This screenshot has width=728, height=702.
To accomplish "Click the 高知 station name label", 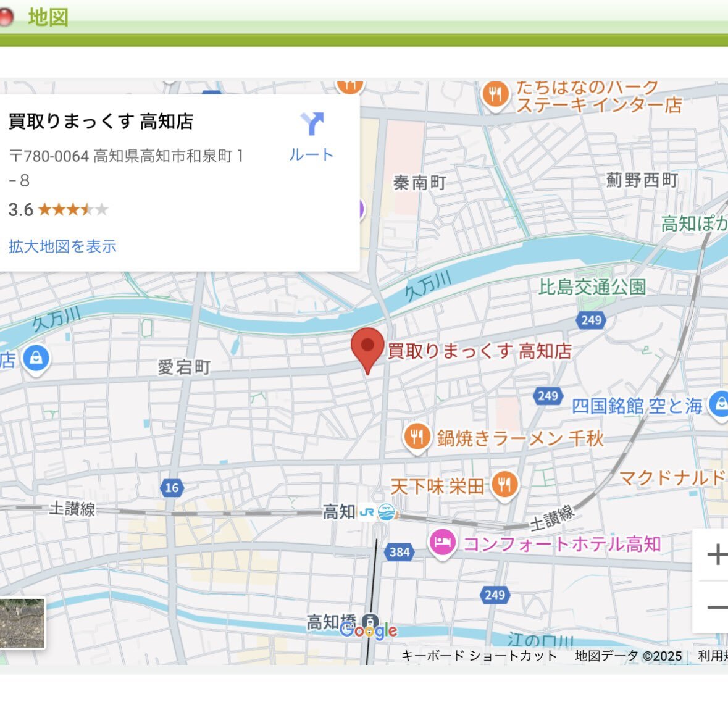I will click(340, 512).
